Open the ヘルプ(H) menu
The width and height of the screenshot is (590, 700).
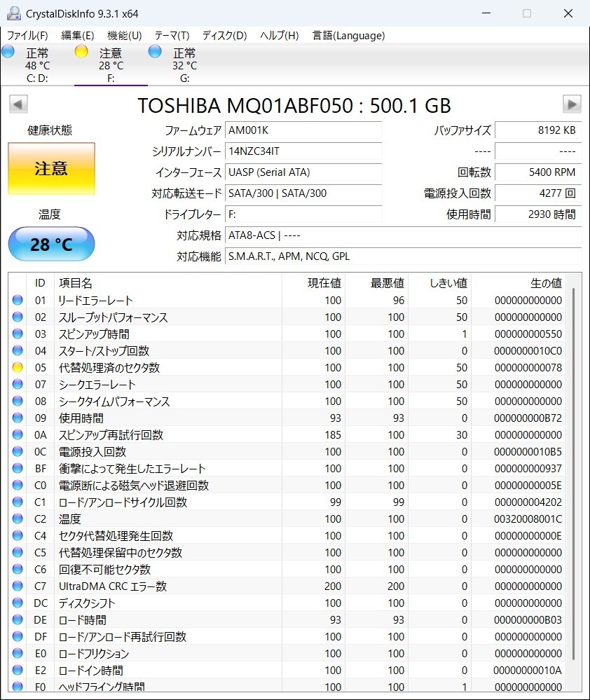coord(280,35)
